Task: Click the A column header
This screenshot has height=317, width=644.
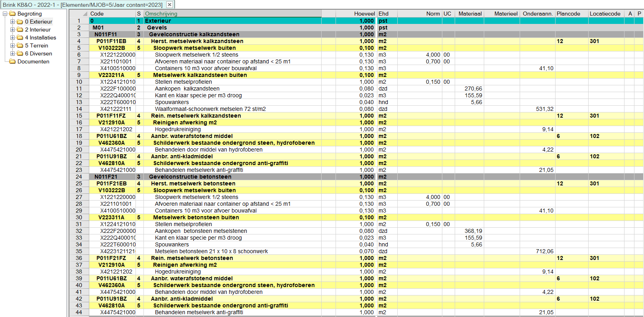Action: tap(630, 14)
